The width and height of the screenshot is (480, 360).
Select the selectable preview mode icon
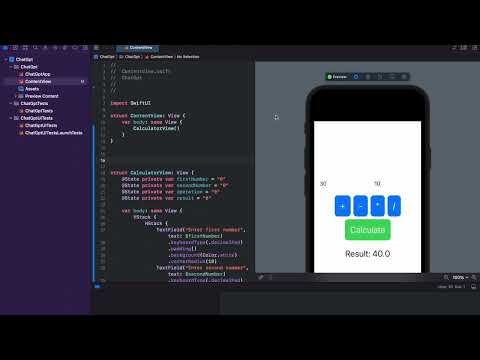pos(368,77)
